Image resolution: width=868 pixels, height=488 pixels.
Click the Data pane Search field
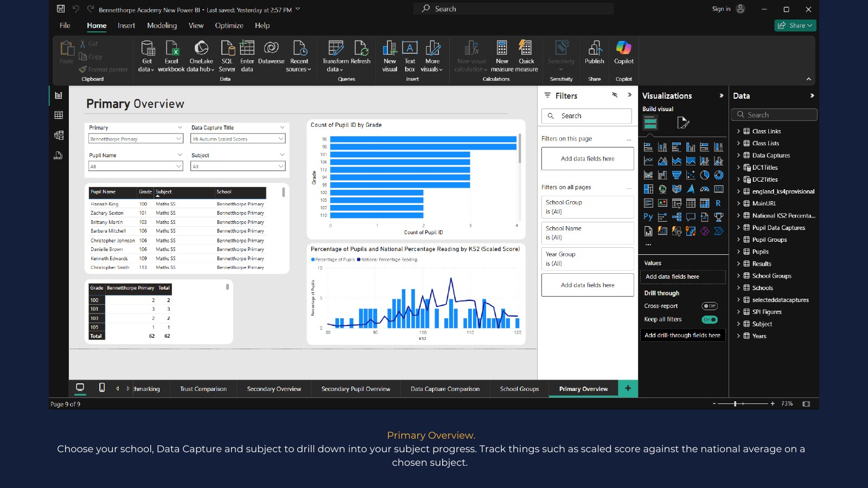(774, 115)
